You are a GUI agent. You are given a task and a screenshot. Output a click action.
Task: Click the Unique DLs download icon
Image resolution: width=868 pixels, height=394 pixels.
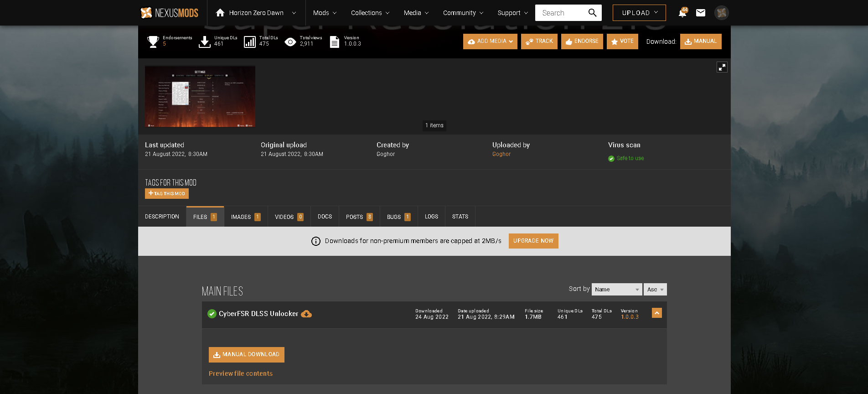[205, 42]
